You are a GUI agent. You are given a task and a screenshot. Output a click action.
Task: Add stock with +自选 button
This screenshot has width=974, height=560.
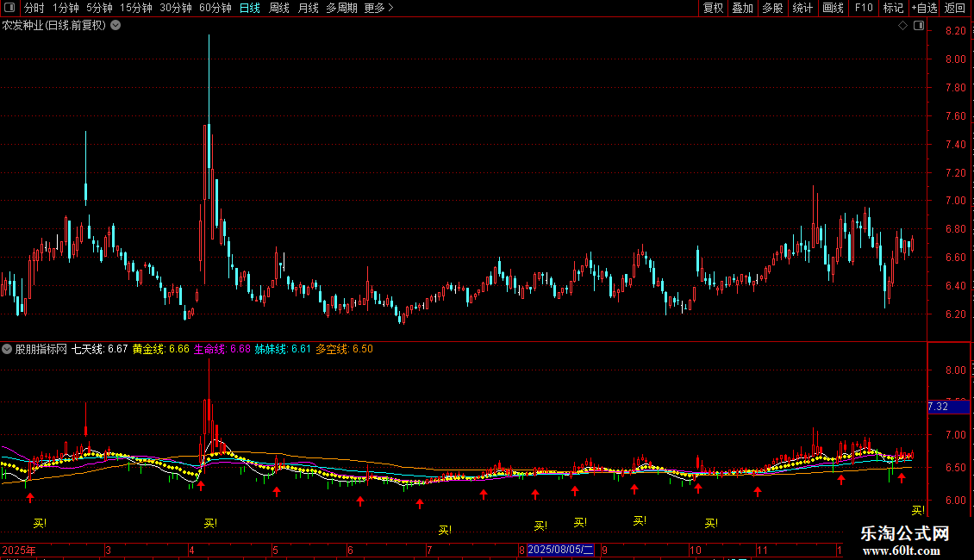coord(924,8)
